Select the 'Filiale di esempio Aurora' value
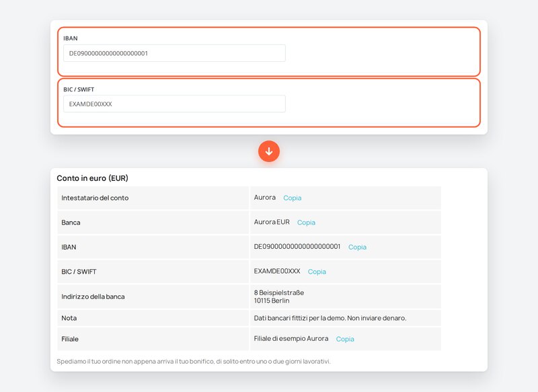The image size is (538, 392). pos(291,338)
